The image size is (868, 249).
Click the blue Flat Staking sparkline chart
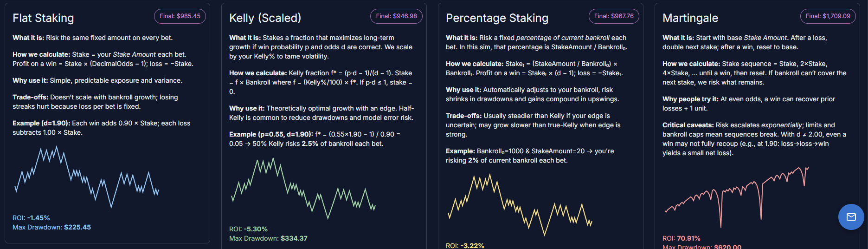[87, 177]
